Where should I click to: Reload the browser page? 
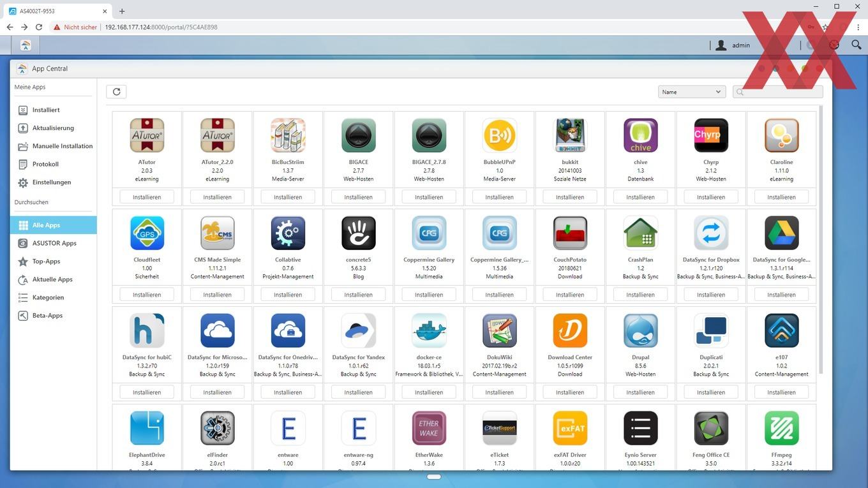pos(39,27)
